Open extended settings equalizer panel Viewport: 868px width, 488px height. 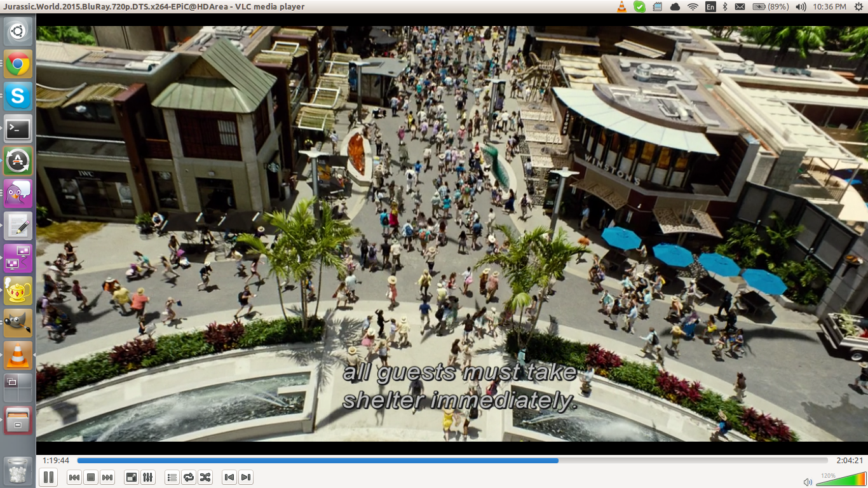pos(148,477)
